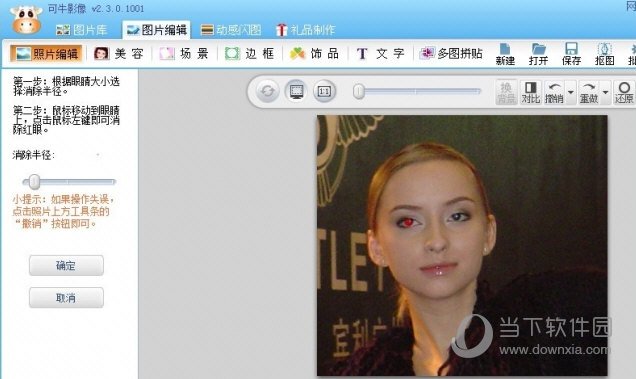Redo action with 重做 button
Screen dimensions: 636x379
click(589, 92)
